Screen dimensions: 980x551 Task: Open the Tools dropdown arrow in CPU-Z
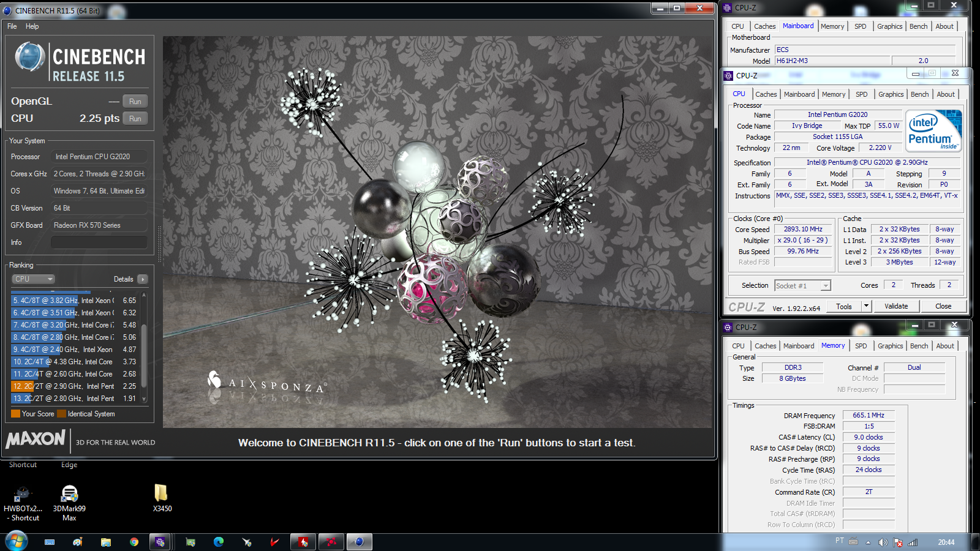866,306
